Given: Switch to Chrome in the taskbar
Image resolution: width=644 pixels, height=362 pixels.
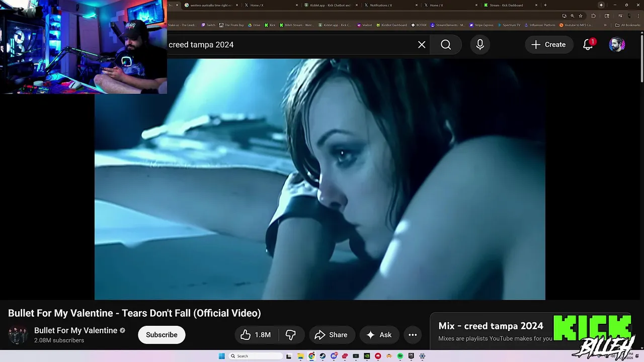Looking at the screenshot, I should point(311,356).
